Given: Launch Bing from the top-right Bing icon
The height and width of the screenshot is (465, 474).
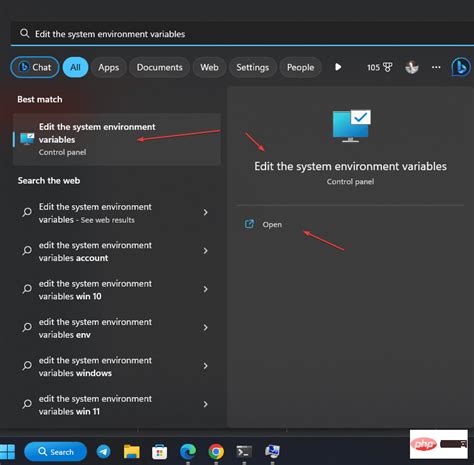Looking at the screenshot, I should (461, 67).
